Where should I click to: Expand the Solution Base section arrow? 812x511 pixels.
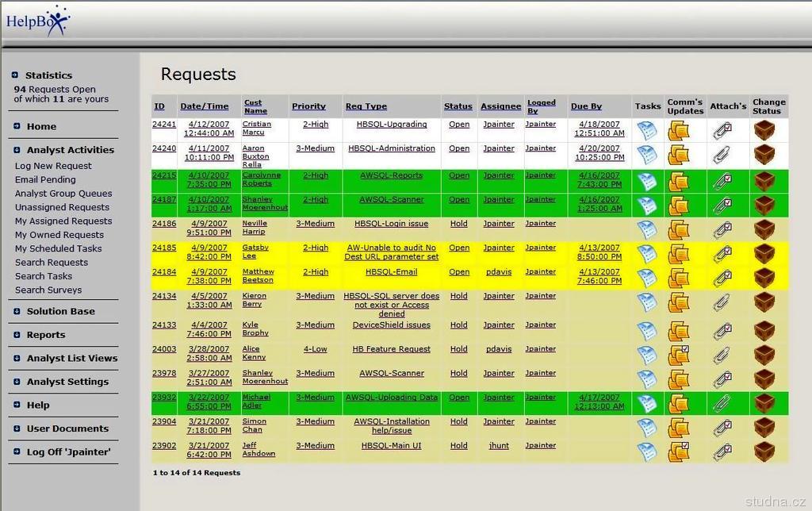click(x=17, y=312)
